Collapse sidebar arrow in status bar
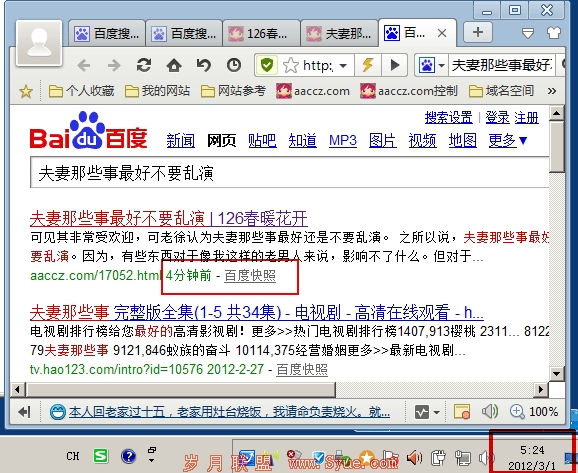The image size is (578, 473). 24,412
